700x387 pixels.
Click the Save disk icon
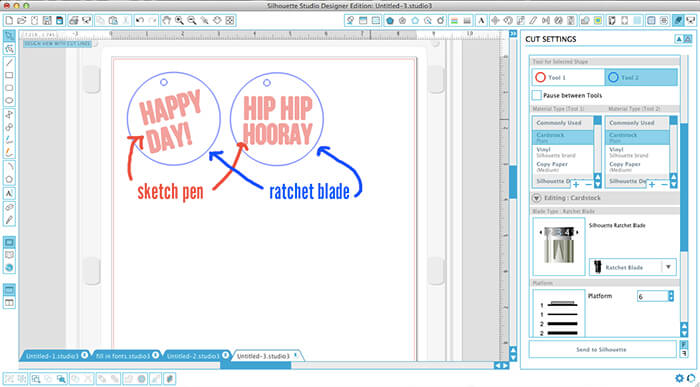coord(47,20)
